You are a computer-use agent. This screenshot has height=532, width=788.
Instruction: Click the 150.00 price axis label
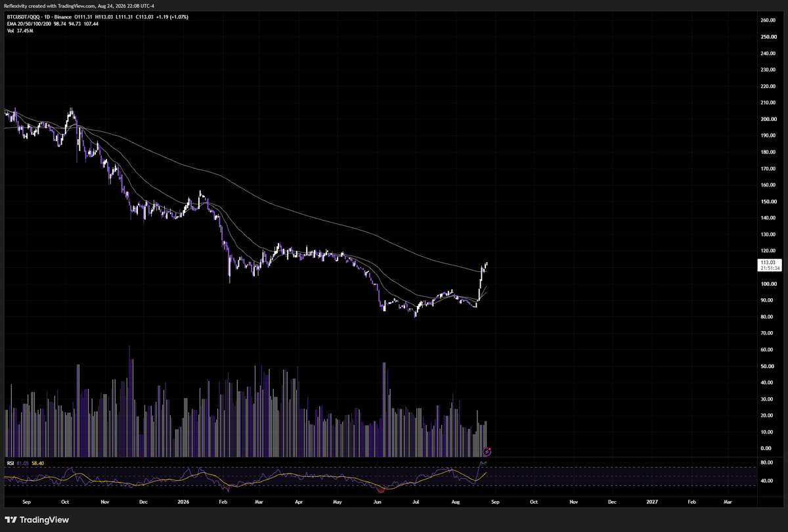(x=768, y=202)
